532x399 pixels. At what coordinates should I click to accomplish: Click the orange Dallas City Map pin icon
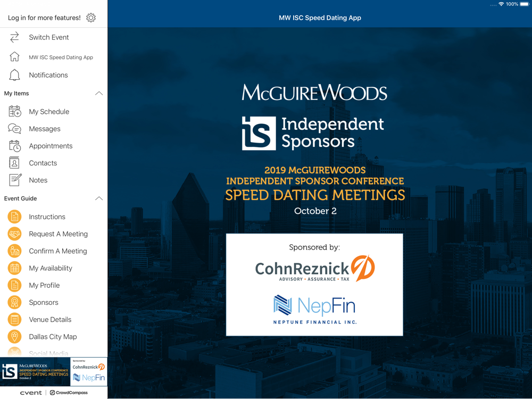click(x=14, y=337)
